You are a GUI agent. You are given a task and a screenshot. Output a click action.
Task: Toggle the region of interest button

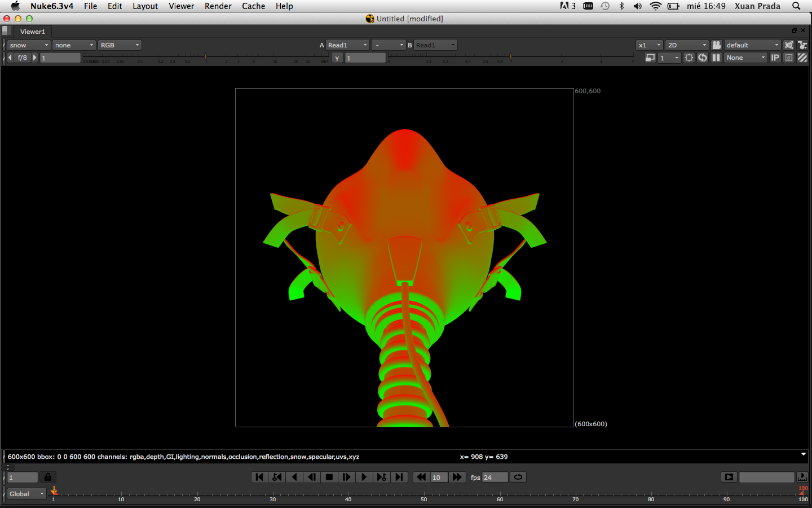tap(689, 58)
